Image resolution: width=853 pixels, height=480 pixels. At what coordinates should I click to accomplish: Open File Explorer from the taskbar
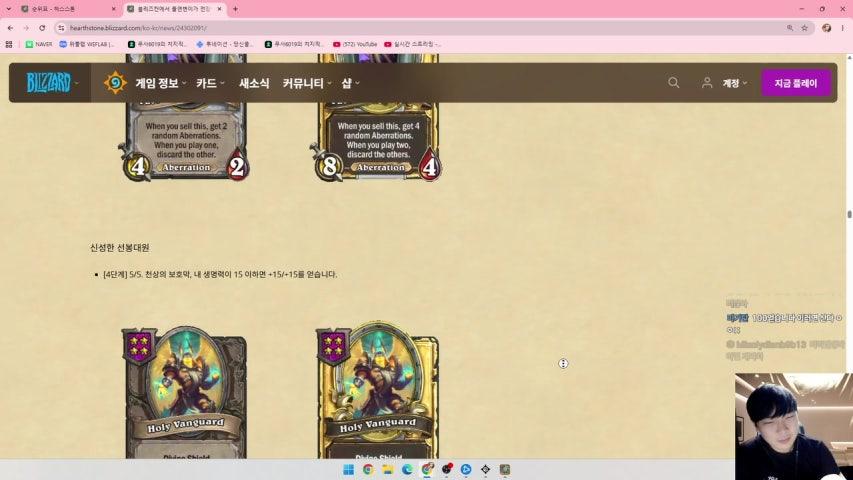388,469
